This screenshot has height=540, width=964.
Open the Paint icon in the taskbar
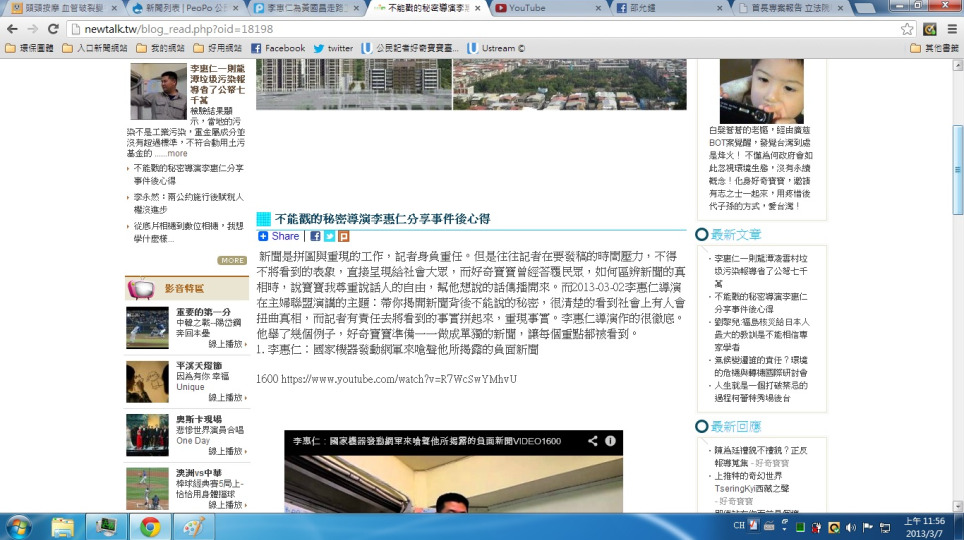point(193,527)
